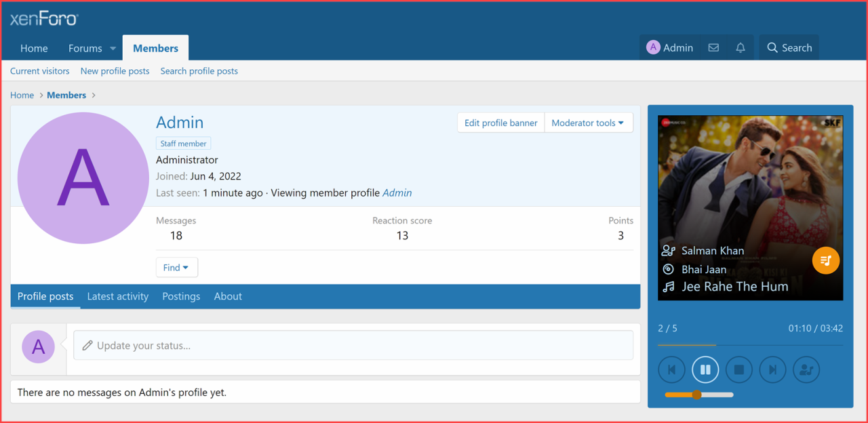
Task: Open the Moderator tools dropdown
Action: [588, 123]
